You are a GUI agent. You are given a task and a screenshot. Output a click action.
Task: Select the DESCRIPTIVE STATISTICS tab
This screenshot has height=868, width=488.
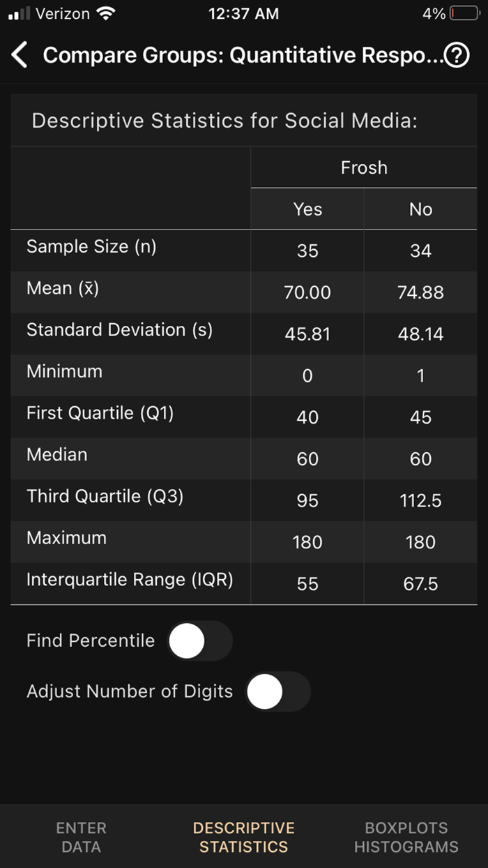243,837
